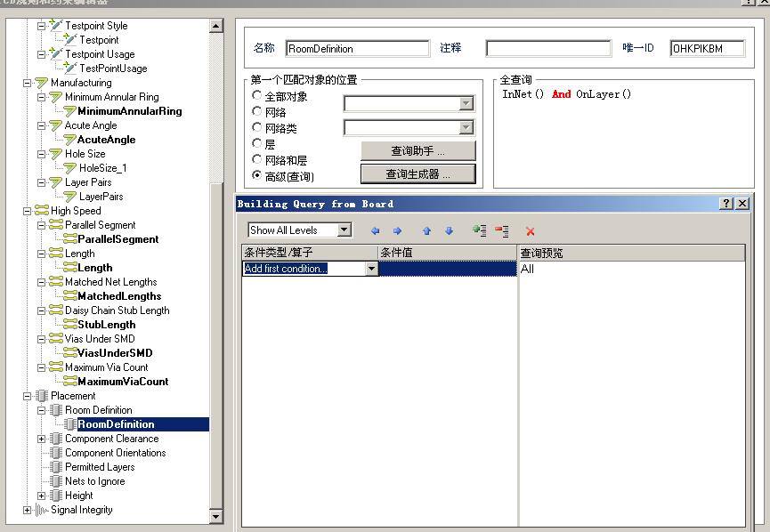Click the right arrow in query toolbar

pos(397,230)
